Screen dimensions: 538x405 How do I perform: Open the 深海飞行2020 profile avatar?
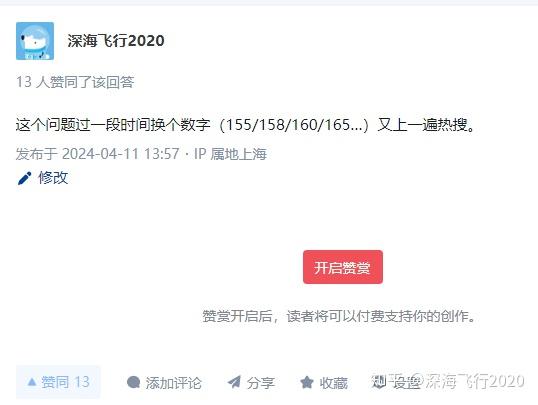tap(35, 41)
